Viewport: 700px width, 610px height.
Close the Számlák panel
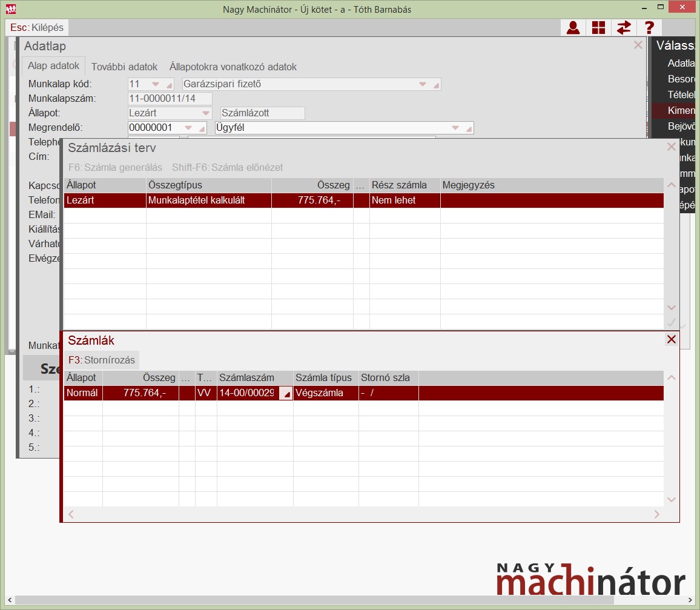pos(671,340)
